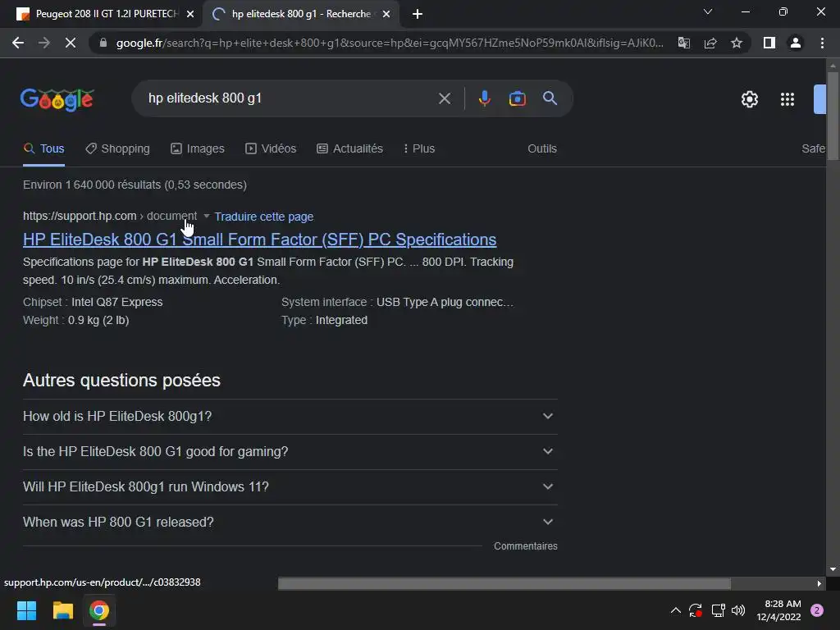840x630 pixels.
Task: Open the Plus menu for more filters
Action: click(419, 148)
